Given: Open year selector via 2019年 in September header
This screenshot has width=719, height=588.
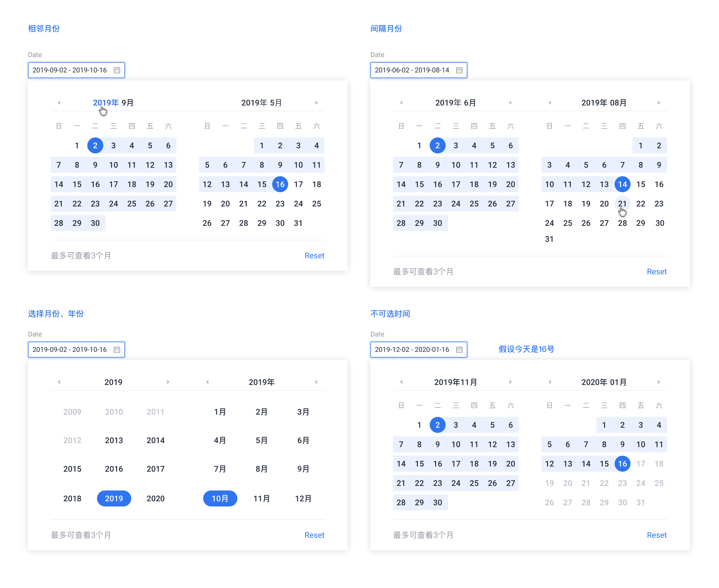Looking at the screenshot, I should (106, 103).
